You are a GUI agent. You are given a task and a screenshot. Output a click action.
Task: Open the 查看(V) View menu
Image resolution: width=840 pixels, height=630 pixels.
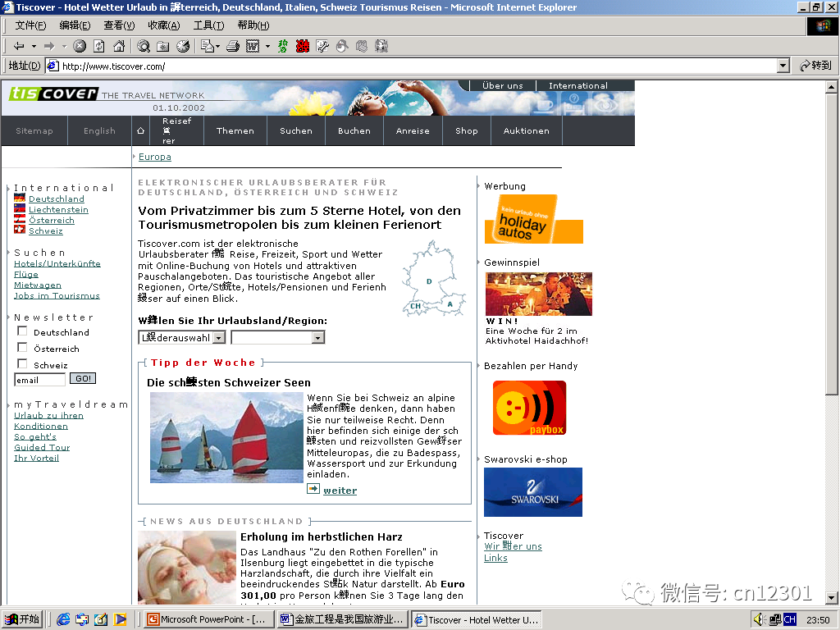120,25
